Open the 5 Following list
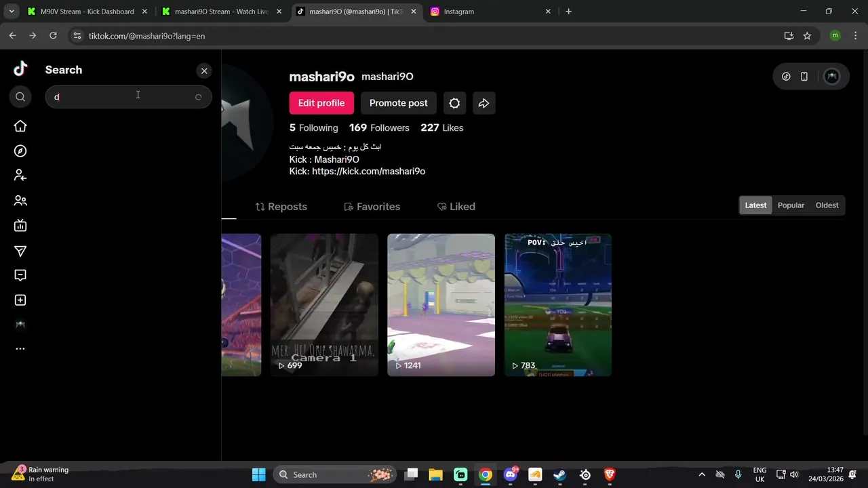Viewport: 868px width, 488px height. pyautogui.click(x=313, y=127)
